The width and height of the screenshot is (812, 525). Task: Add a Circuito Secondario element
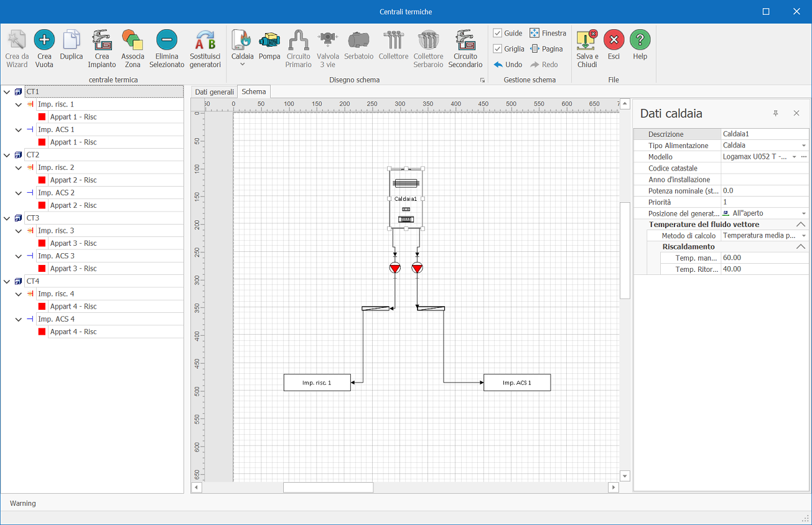[465, 40]
